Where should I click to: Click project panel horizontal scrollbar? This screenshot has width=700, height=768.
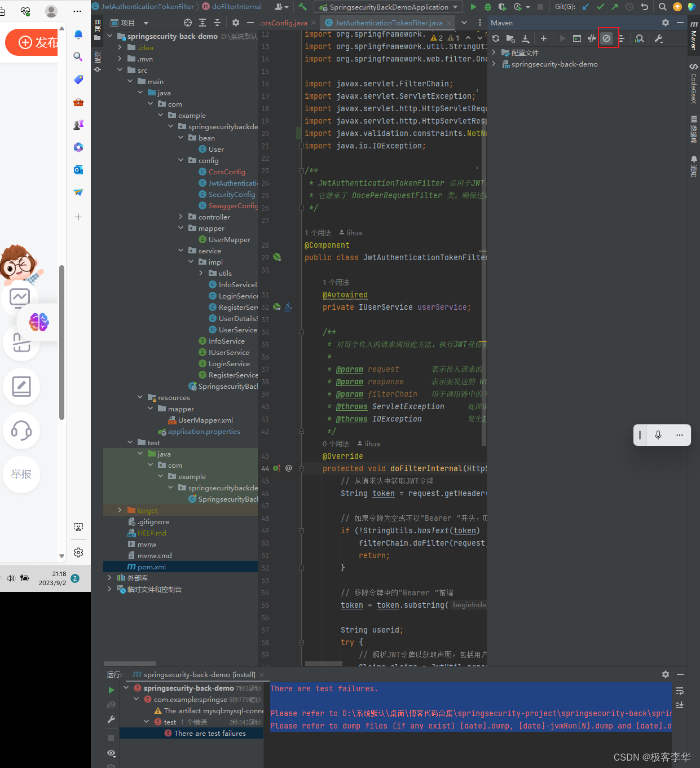pos(130,663)
